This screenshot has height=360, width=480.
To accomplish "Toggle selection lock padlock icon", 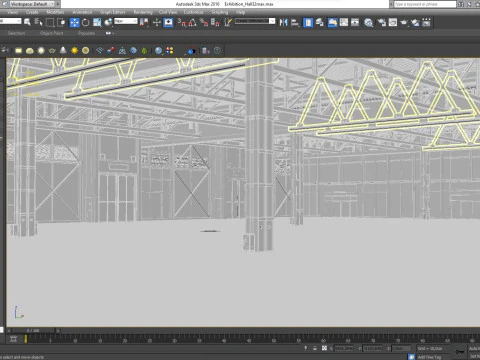I will tap(315, 348).
